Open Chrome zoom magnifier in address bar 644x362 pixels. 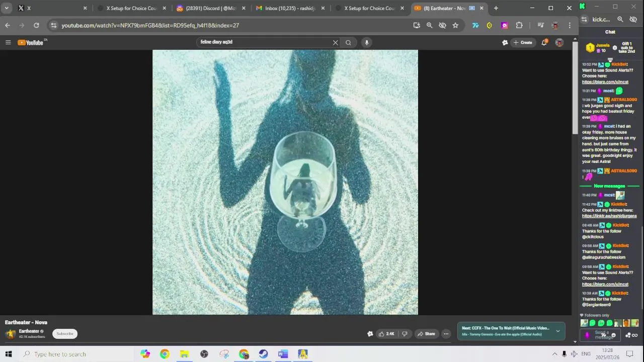coord(429,25)
